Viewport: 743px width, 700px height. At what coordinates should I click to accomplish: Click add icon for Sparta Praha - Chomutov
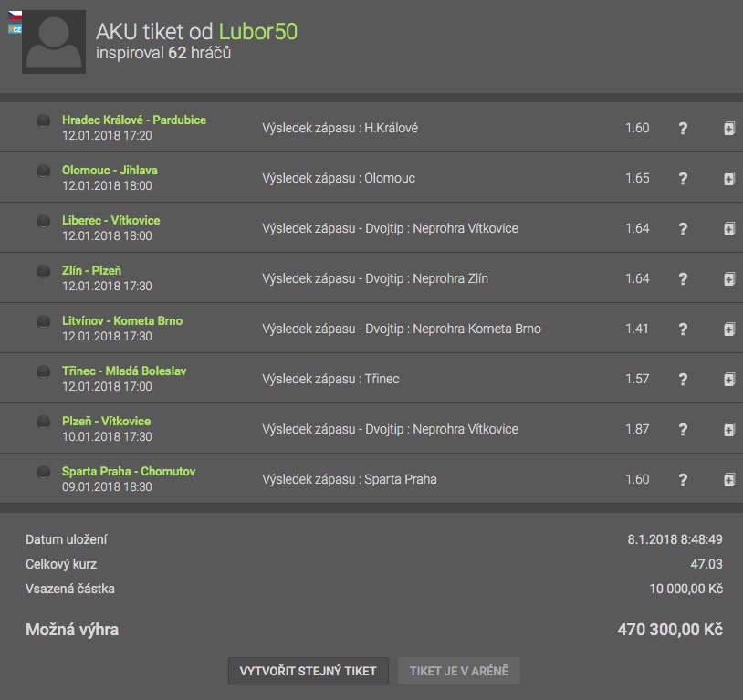[729, 480]
